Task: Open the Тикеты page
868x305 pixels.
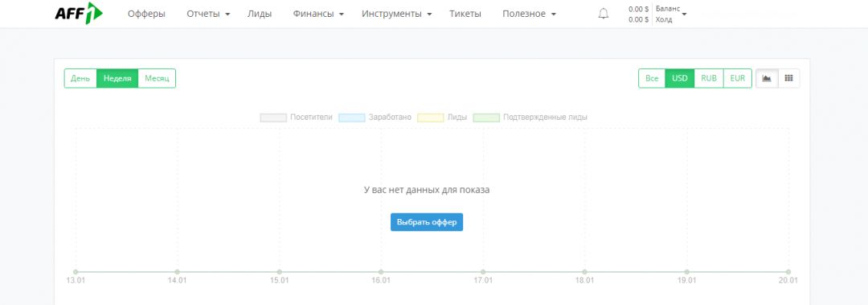Action: click(x=465, y=14)
